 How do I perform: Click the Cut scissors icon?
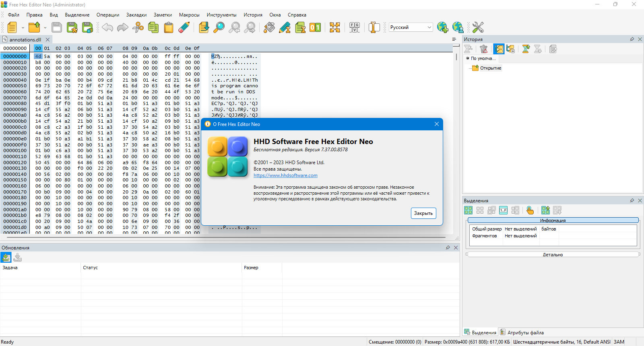point(138,27)
